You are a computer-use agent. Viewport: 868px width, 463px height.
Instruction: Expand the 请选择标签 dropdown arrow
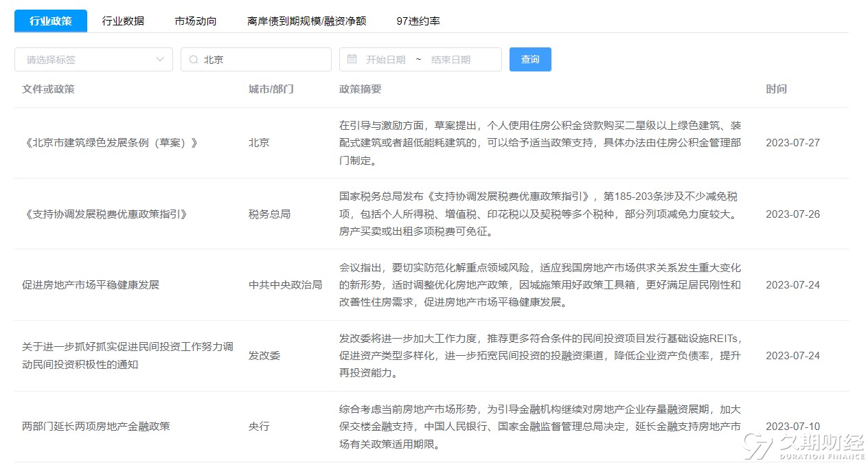click(x=161, y=59)
